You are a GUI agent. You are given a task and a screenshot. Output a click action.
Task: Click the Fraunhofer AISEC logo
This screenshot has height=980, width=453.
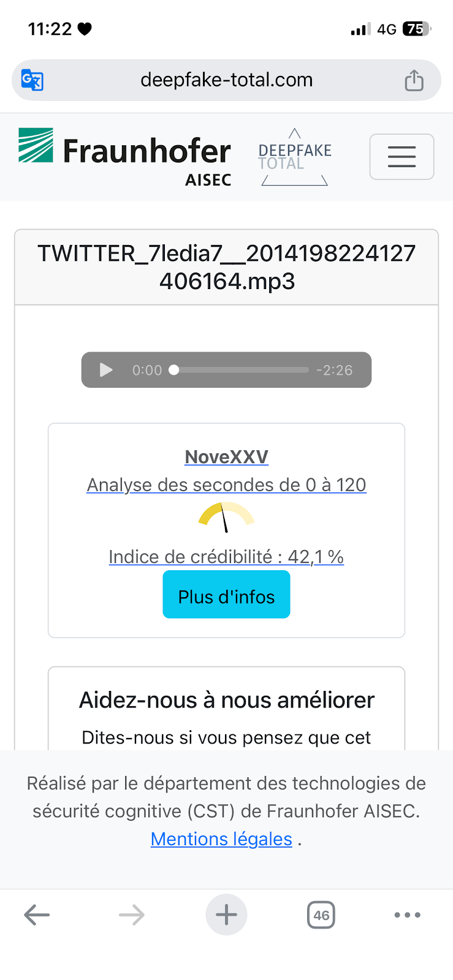(x=125, y=156)
